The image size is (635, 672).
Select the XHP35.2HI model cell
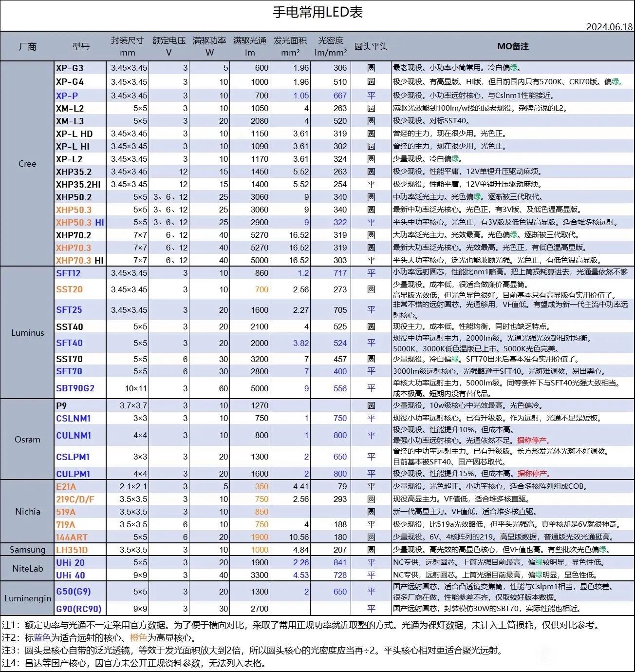(x=80, y=184)
